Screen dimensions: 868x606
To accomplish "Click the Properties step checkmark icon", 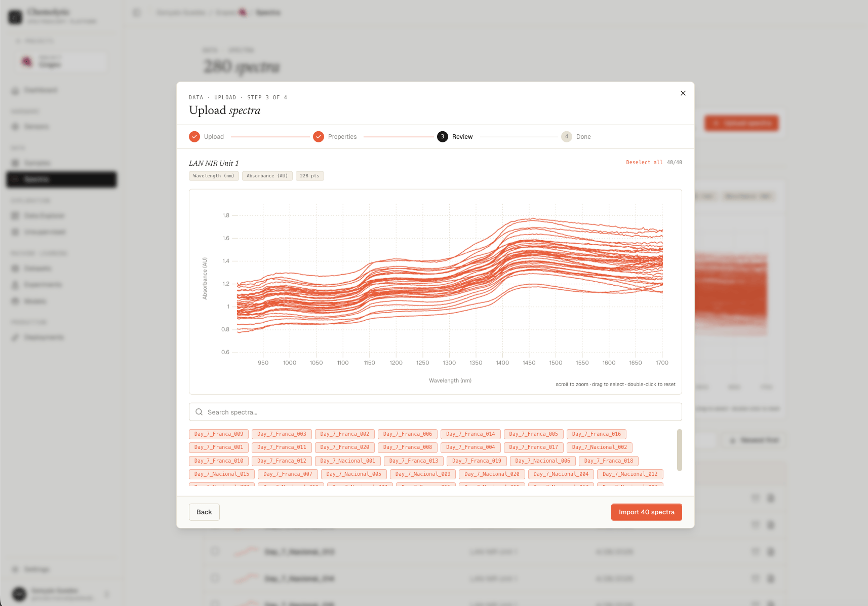I will click(319, 137).
